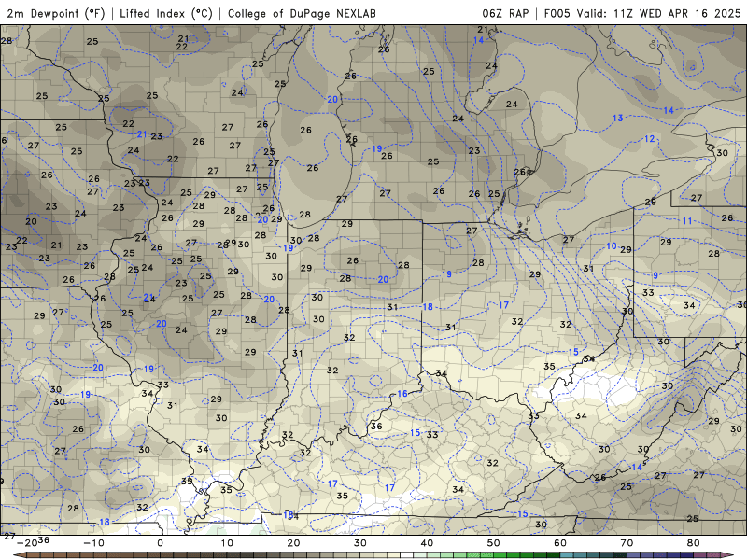
Task: Click the '2m Dewpoint (°F)' title text
Action: [56, 13]
